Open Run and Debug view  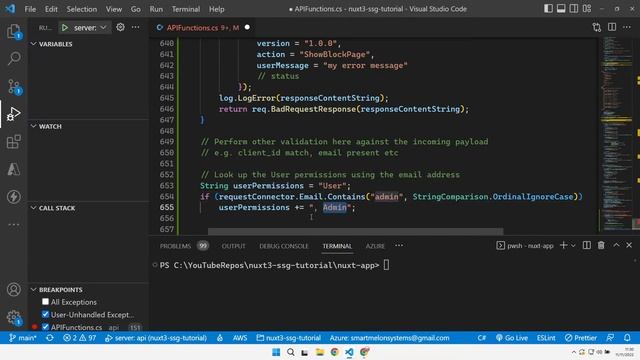[x=13, y=114]
